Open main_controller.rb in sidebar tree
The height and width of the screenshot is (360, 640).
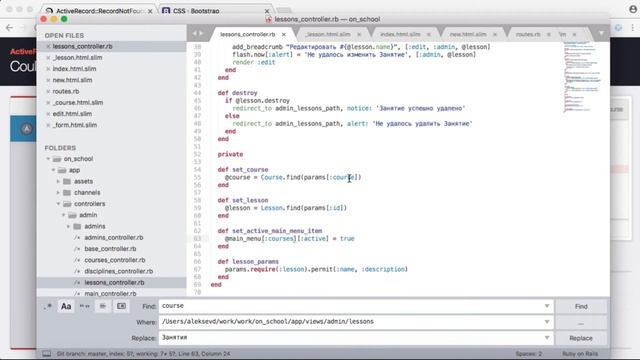tap(110, 293)
